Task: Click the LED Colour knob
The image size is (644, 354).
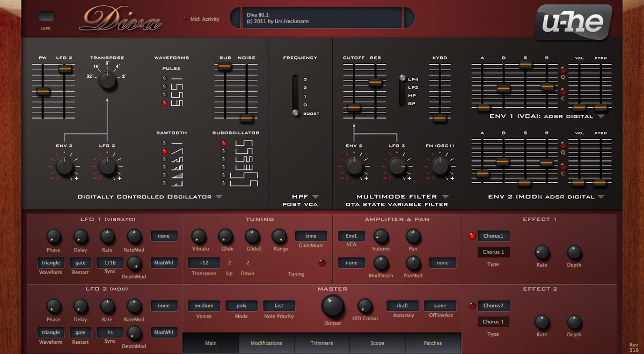Action: 365,306
